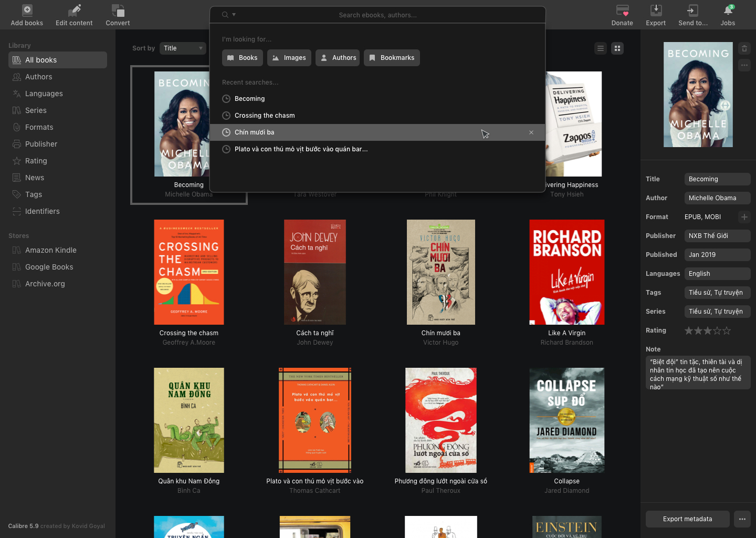This screenshot has height=538, width=756.
Task: Edit the Tags field in details panel
Action: (x=718, y=293)
